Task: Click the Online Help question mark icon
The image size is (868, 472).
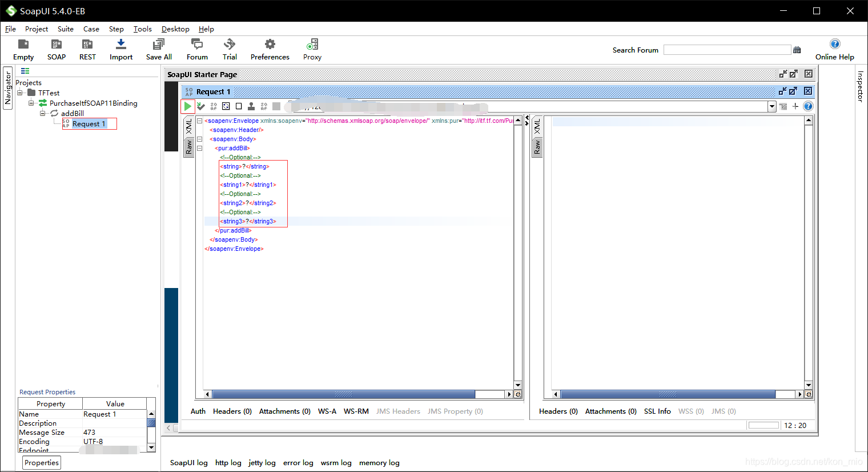Action: coord(835,44)
